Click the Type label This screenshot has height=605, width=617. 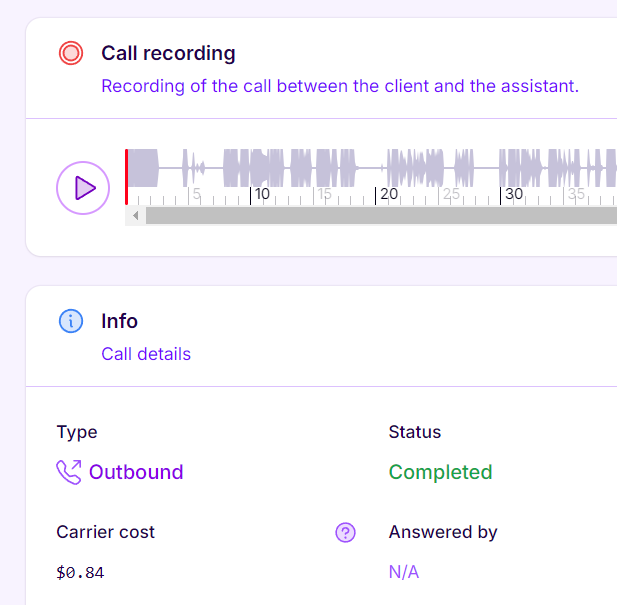[77, 432]
